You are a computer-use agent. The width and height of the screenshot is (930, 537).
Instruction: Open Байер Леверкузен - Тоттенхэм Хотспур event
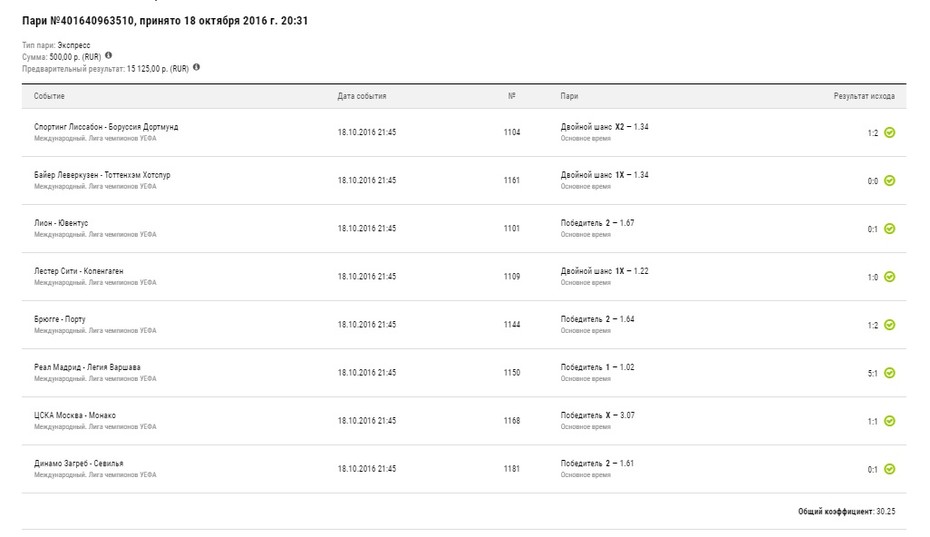[x=102, y=175]
